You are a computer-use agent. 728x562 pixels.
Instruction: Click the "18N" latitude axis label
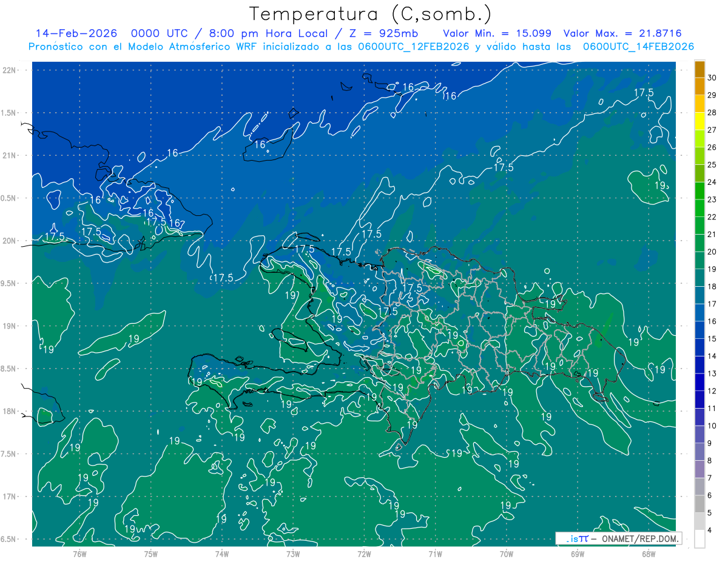[x=9, y=411]
